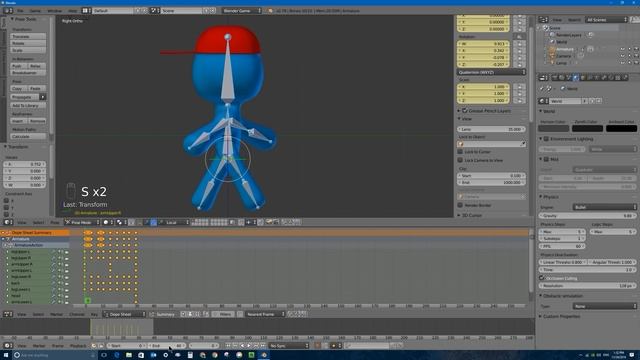This screenshot has height=360, width=640.
Task: Jump to the end frame
Action: 262,346
